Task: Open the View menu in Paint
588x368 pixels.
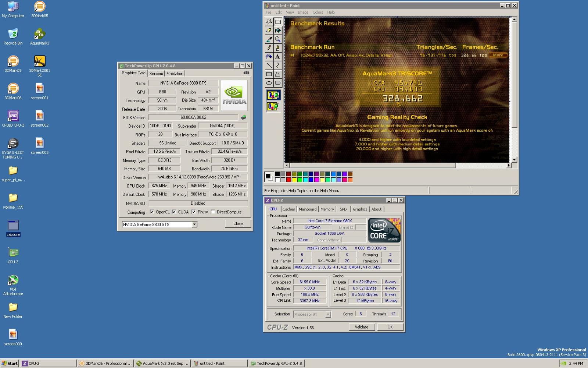Action: 290,12
